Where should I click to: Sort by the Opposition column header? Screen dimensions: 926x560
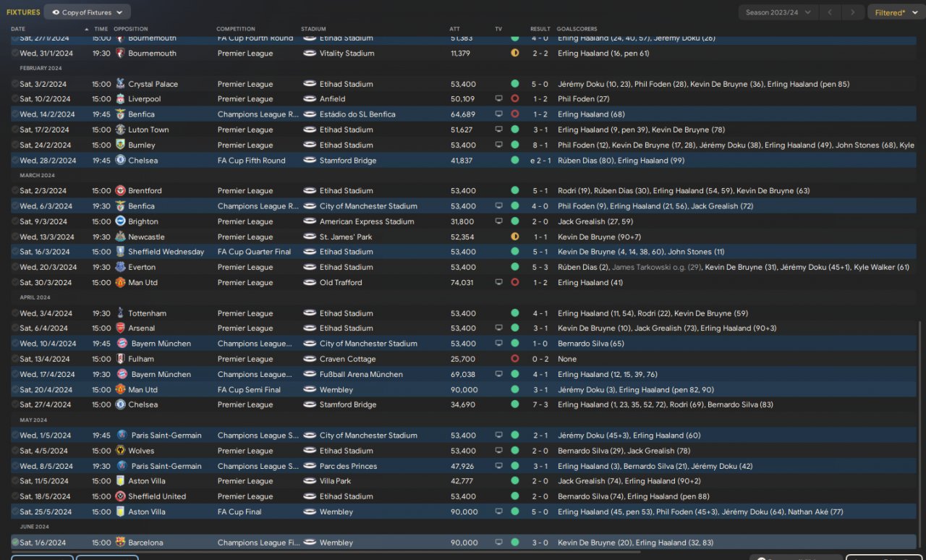tap(130, 29)
